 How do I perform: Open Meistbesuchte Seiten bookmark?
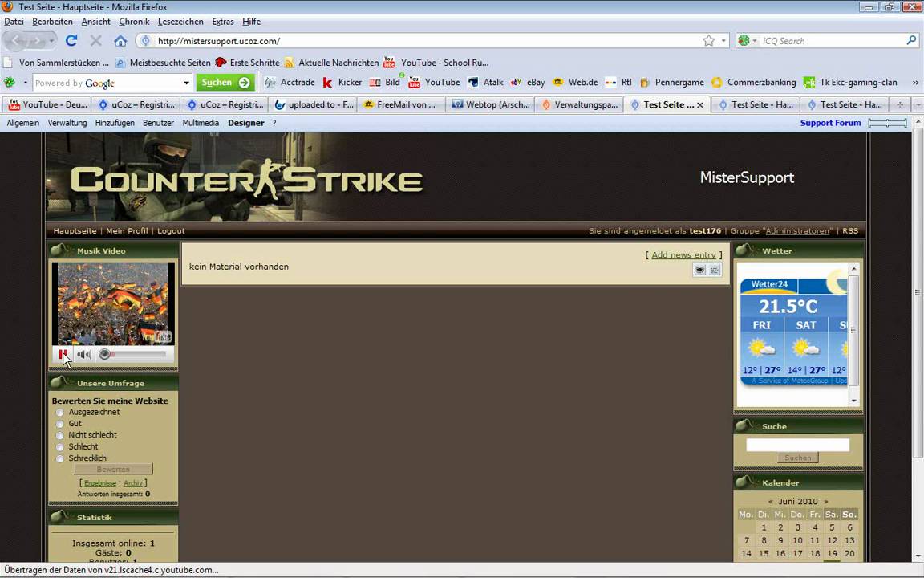pos(163,63)
